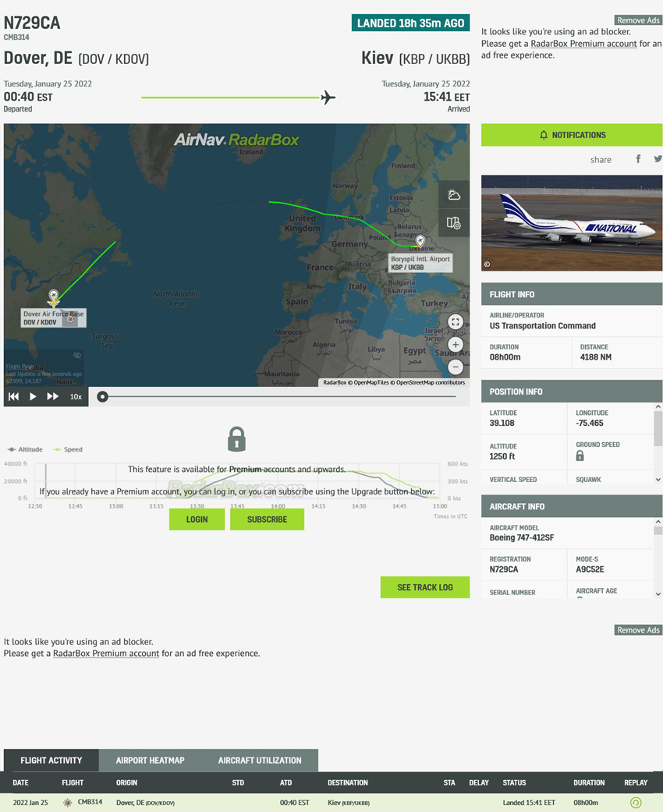The width and height of the screenshot is (663, 812).
Task: Hide the flight info overlay with eye icon
Action: pos(77,355)
